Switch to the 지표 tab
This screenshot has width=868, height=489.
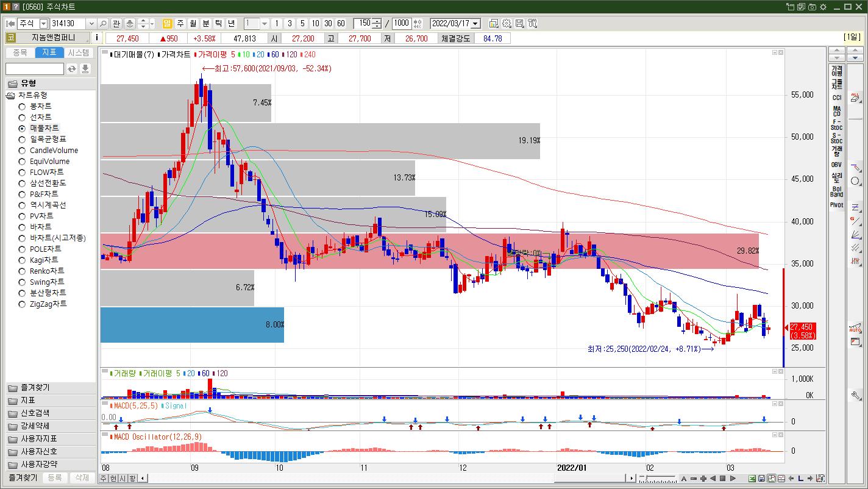click(x=49, y=53)
